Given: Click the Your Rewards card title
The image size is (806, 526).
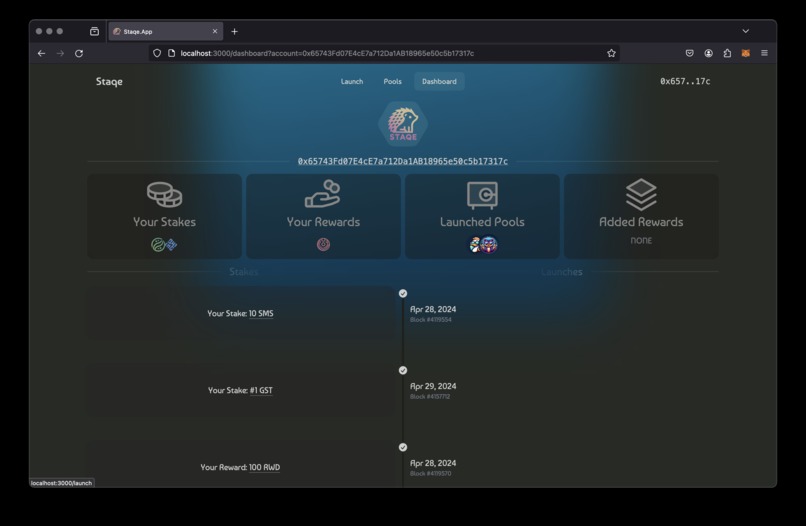Looking at the screenshot, I should (x=323, y=222).
